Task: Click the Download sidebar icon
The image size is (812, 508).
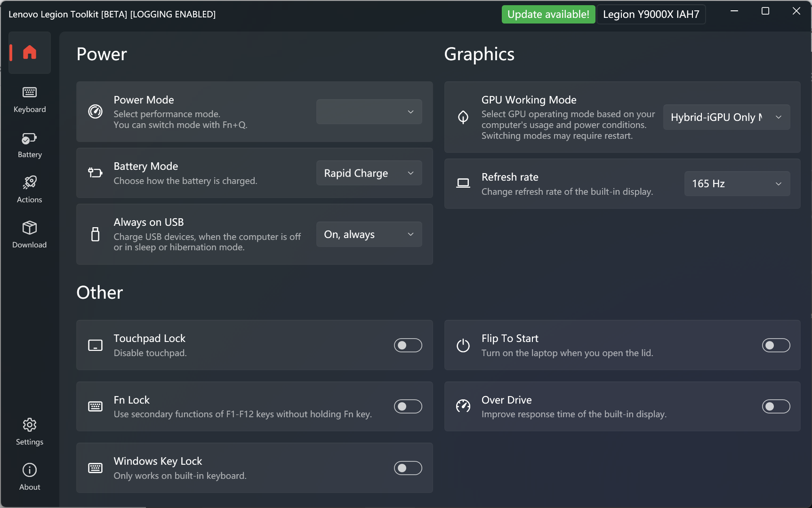Action: 29,235
